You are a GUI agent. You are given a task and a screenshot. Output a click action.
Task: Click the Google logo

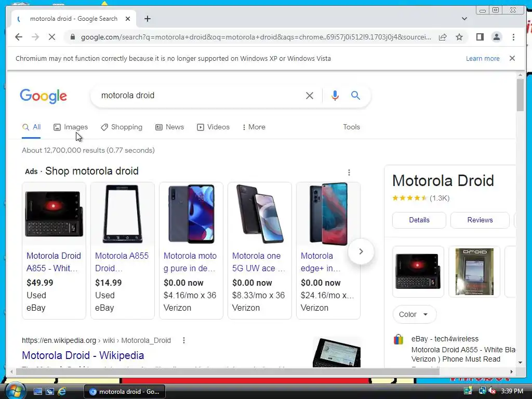point(44,96)
